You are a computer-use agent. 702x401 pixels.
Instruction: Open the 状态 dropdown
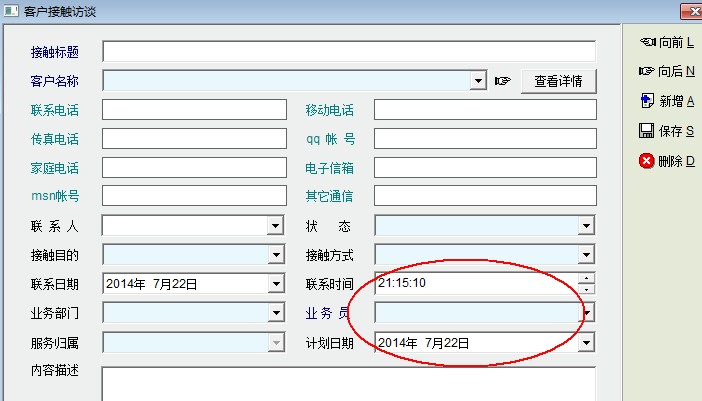pos(587,227)
